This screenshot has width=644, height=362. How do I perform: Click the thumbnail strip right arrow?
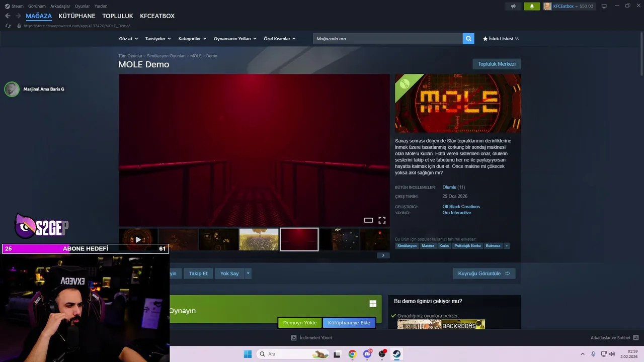383,255
